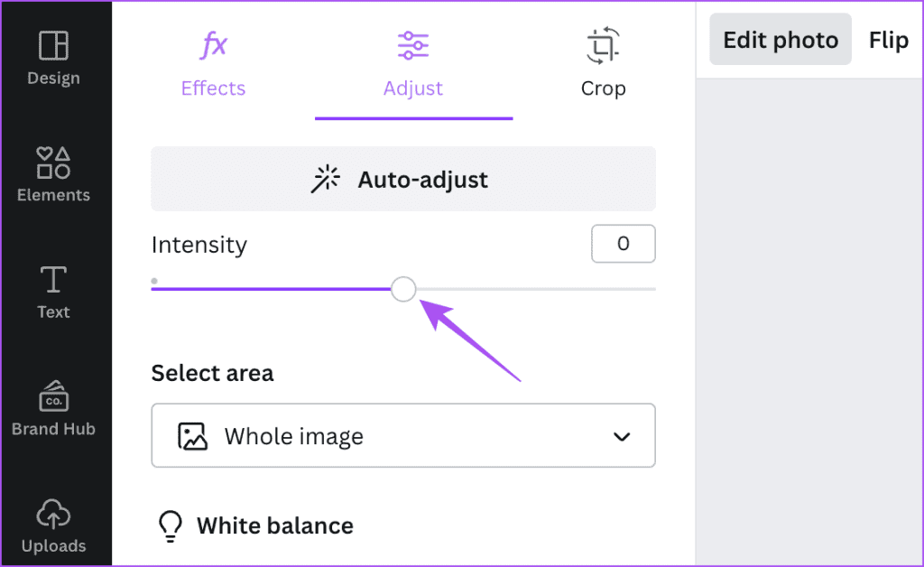924x567 pixels.
Task: Click the chevron next to Whole image
Action: pyautogui.click(x=621, y=436)
